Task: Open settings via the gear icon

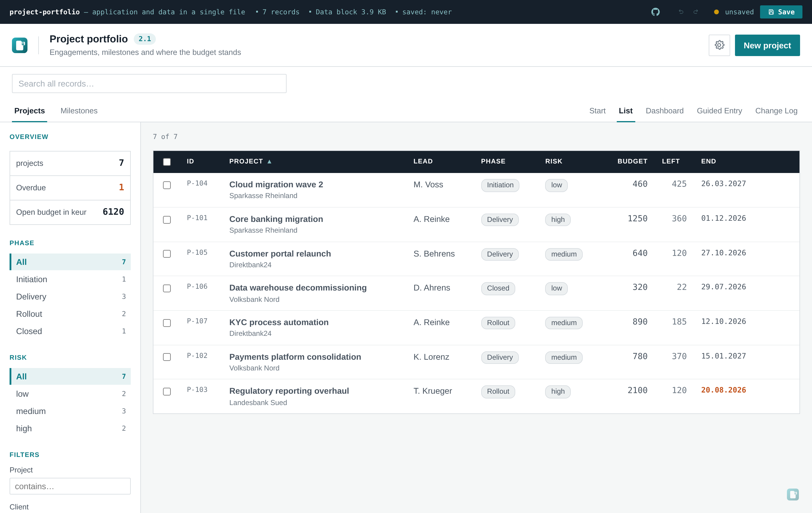Action: coord(719,45)
